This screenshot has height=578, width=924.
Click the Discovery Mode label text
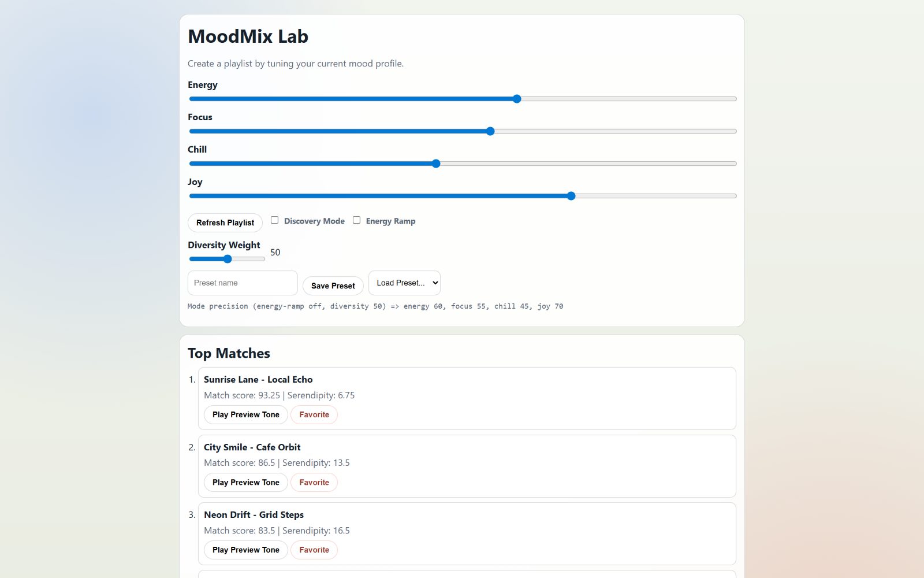coord(314,221)
